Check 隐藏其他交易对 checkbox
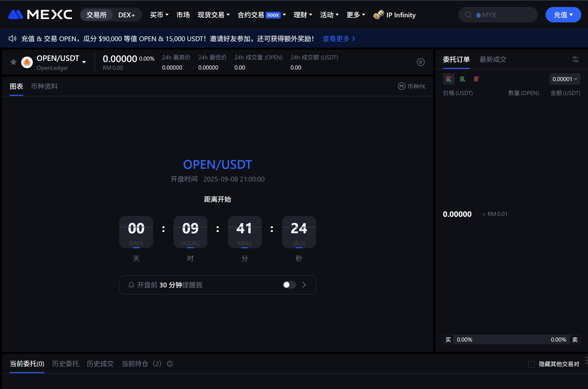The height and width of the screenshot is (389, 588). (531, 364)
